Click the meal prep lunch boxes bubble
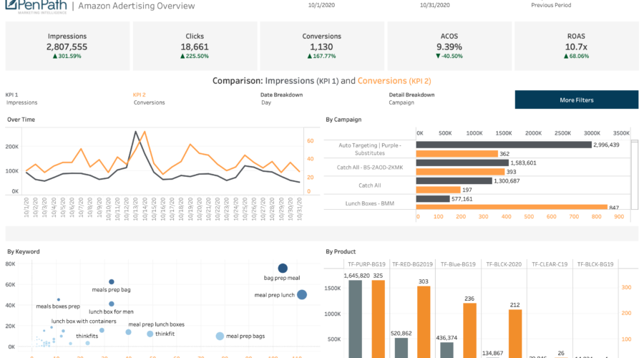 click(128, 332)
